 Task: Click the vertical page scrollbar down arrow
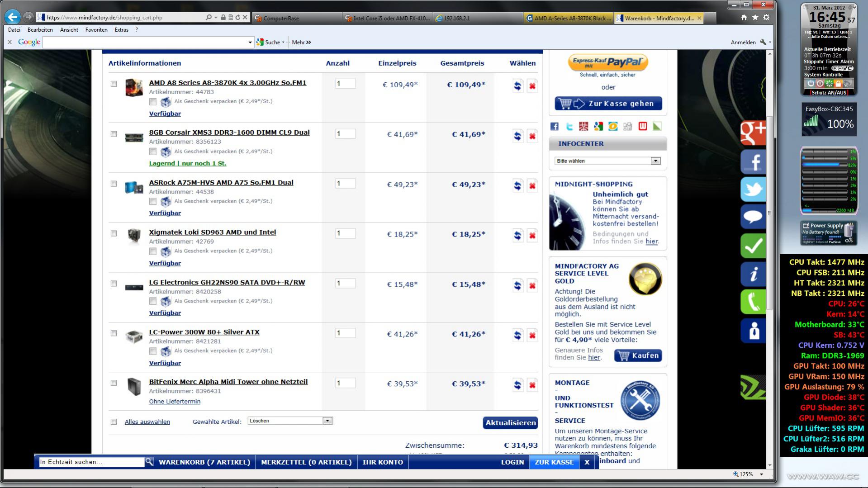pyautogui.click(x=769, y=465)
